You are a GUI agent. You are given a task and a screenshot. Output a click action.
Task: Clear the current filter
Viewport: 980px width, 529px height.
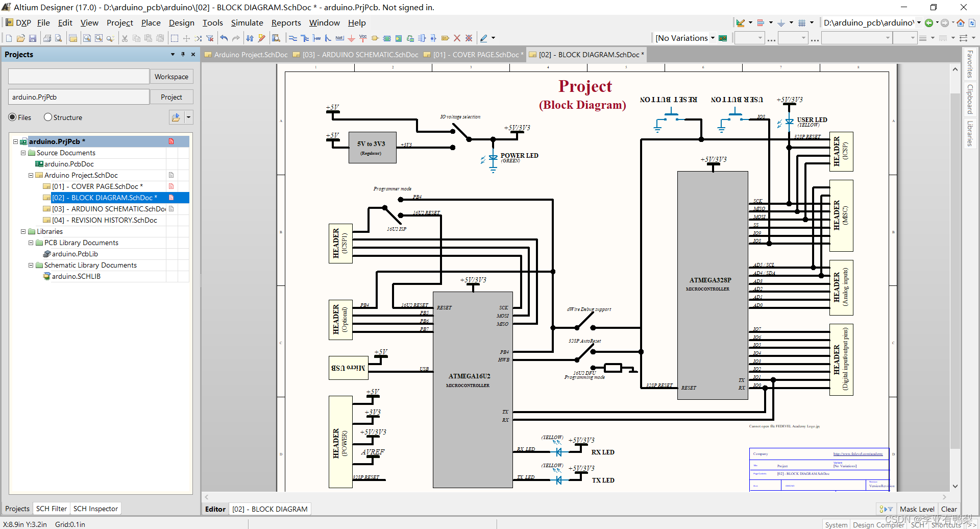210,38
